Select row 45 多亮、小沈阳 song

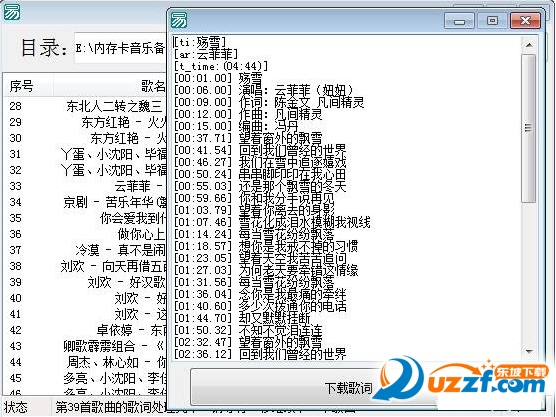tap(85, 378)
